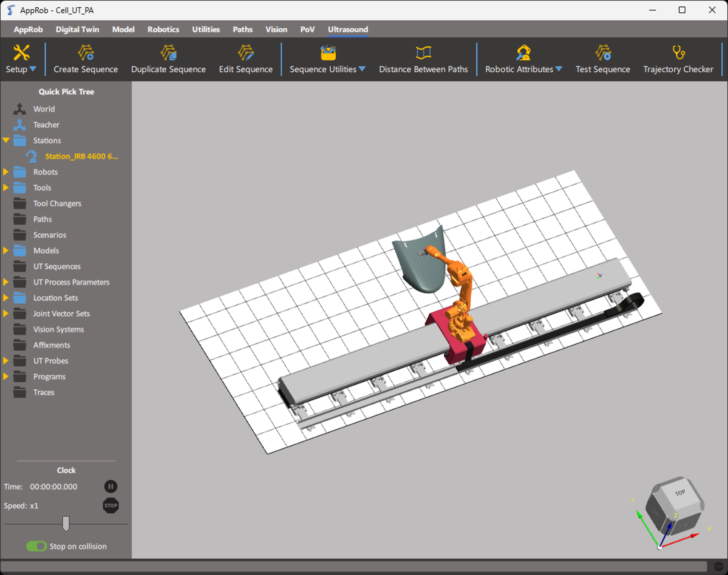Click TOP face of view cube
The height and width of the screenshot is (575, 728).
tap(679, 493)
